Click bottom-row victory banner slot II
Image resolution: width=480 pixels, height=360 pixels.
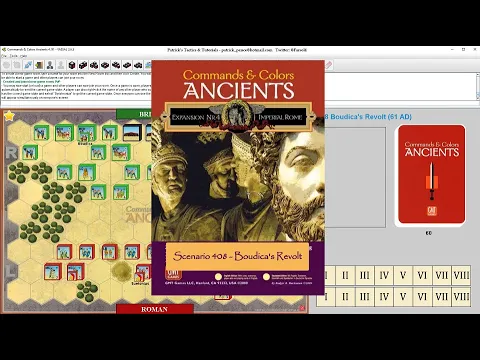click(345, 296)
